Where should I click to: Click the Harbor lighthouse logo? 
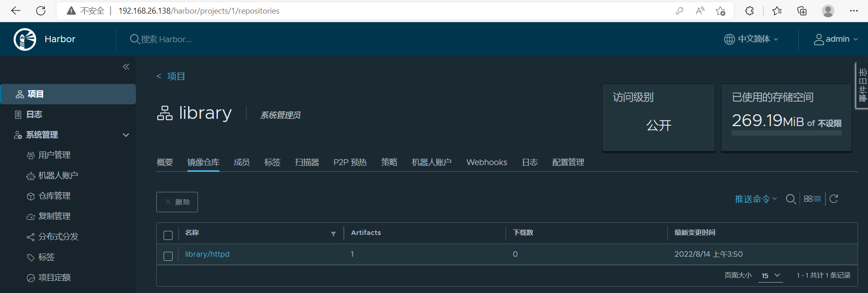click(x=25, y=39)
